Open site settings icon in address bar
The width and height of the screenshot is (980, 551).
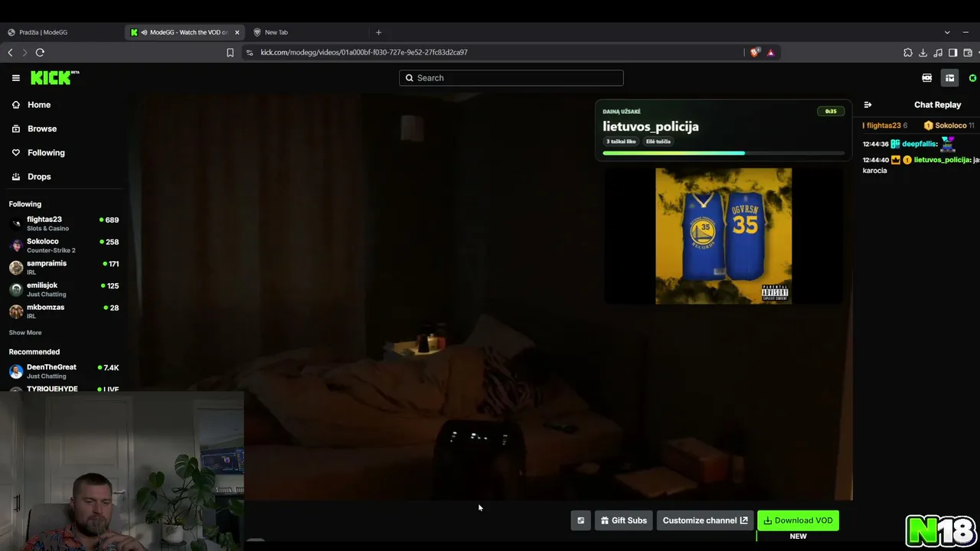pos(250,52)
